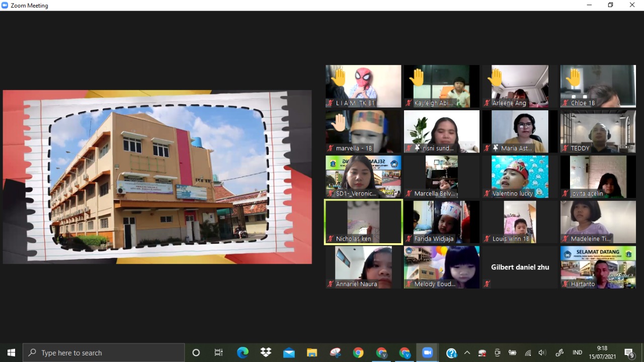Click the Zoom icon in the taskbar
This screenshot has height=362, width=644.
tap(427, 352)
